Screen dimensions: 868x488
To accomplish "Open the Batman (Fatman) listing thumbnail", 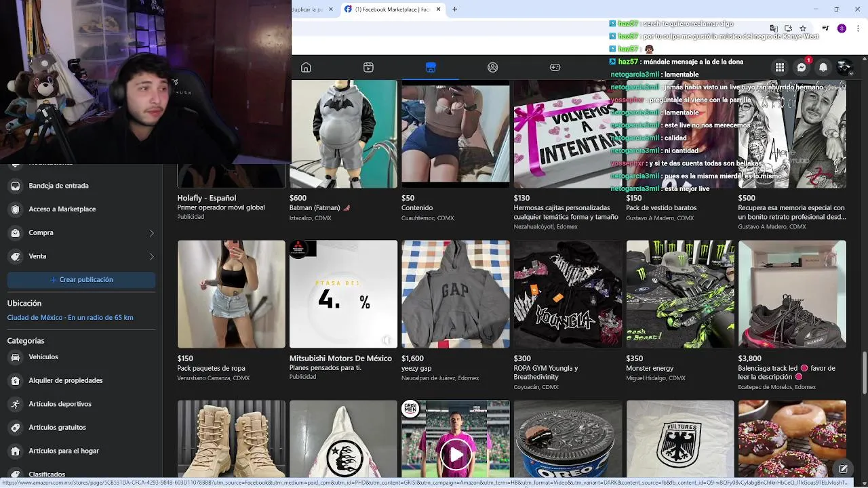I will 343,134.
